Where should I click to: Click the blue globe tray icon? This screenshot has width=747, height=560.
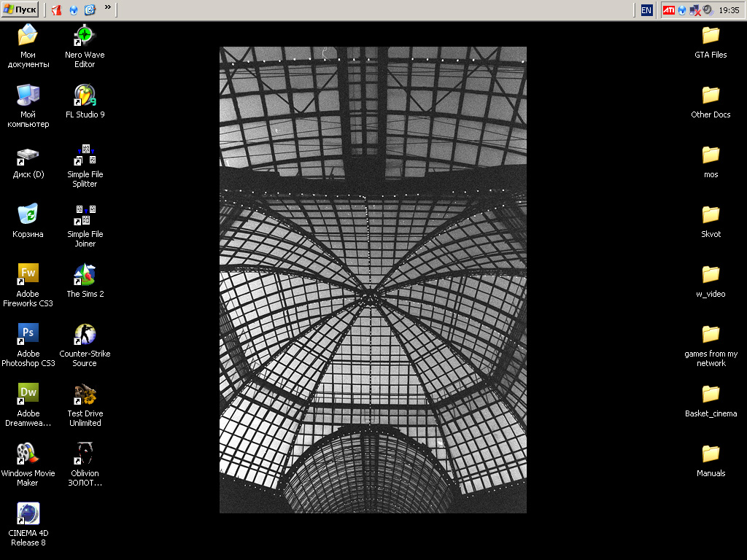click(682, 10)
